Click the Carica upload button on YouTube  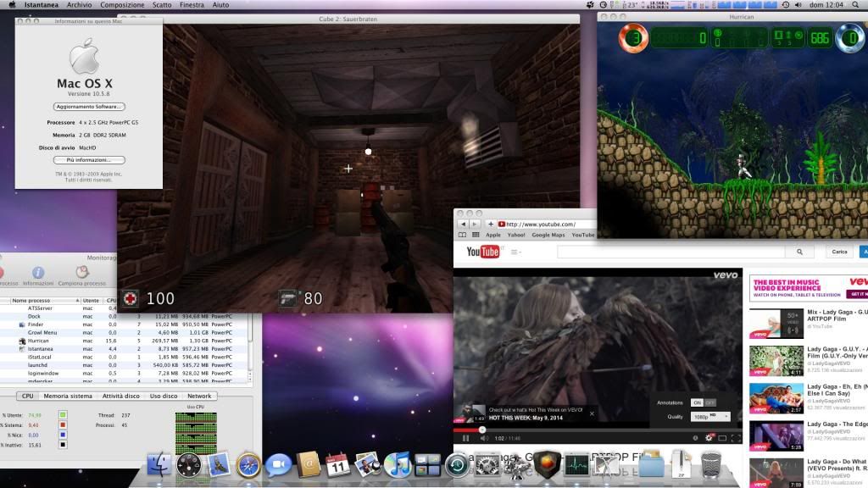click(839, 252)
